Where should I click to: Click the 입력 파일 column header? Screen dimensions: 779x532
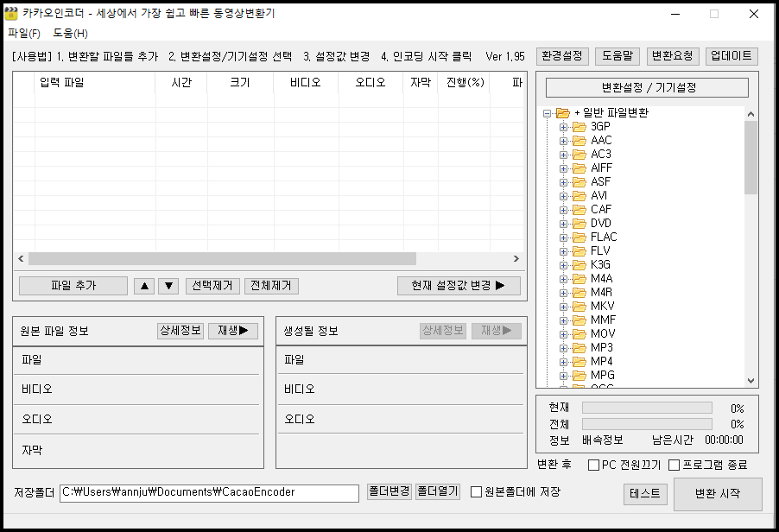coord(95,82)
